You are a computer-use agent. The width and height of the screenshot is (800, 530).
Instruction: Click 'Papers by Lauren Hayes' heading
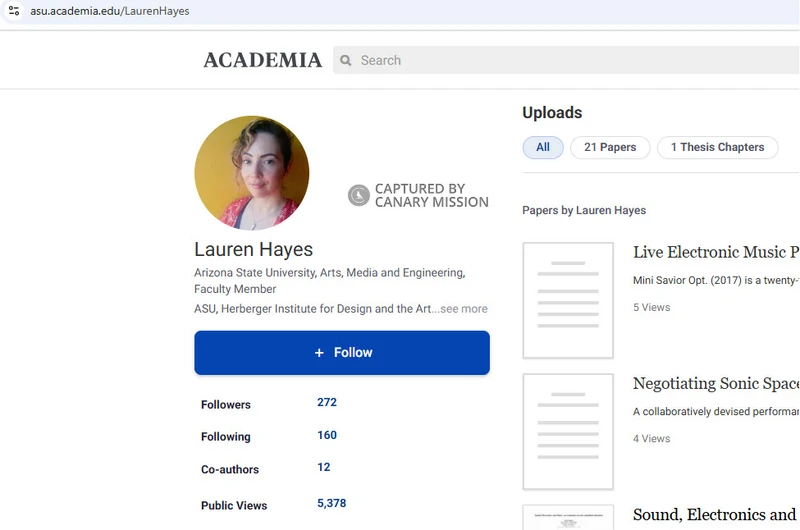point(584,210)
